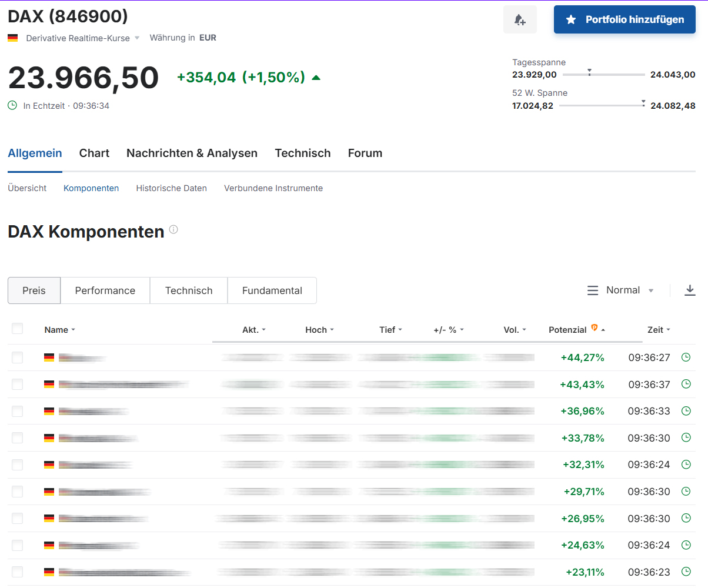This screenshot has height=588, width=708.
Task: Check the box in the +36,96% row
Action: point(17,411)
